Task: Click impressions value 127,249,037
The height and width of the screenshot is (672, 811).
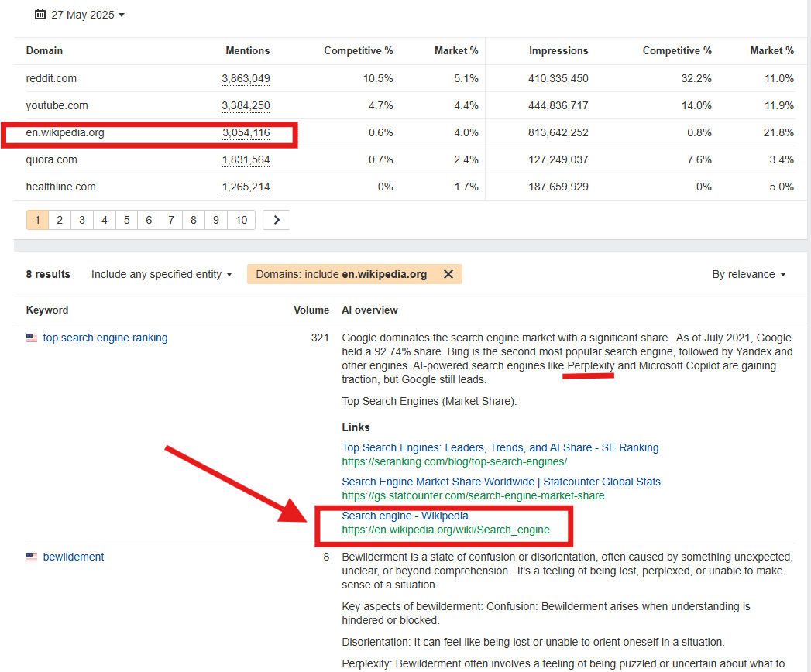Action: [x=558, y=160]
